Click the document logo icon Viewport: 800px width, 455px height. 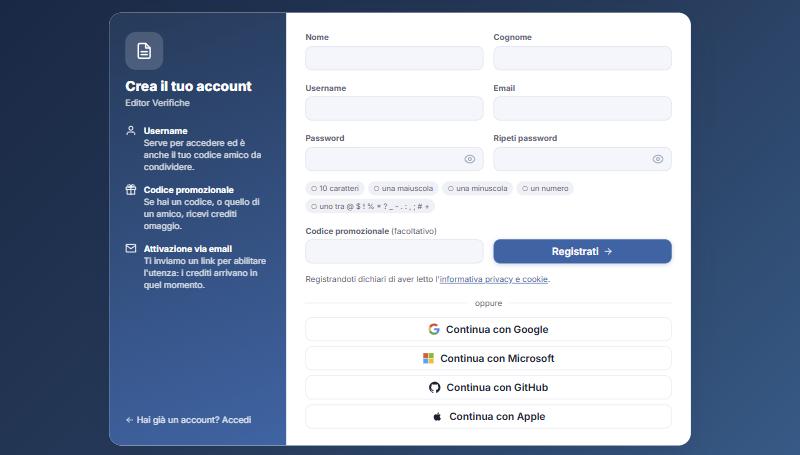pyautogui.click(x=144, y=51)
